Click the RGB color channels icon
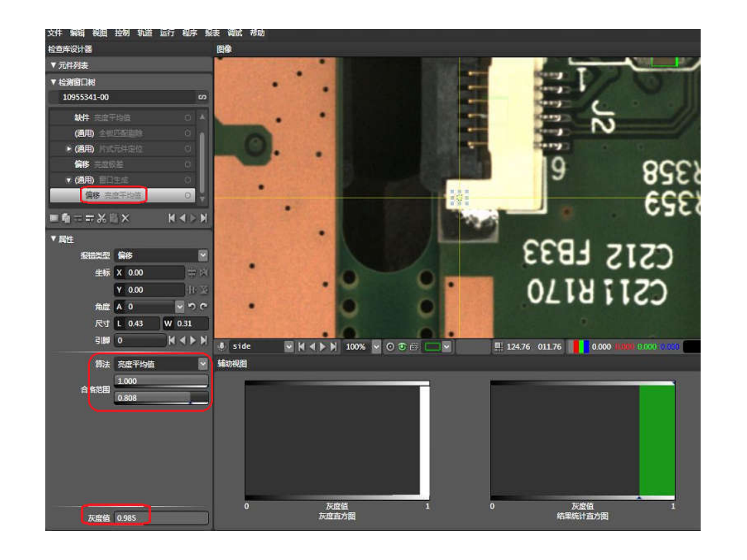Viewport: 747px width, 560px height. [x=581, y=346]
